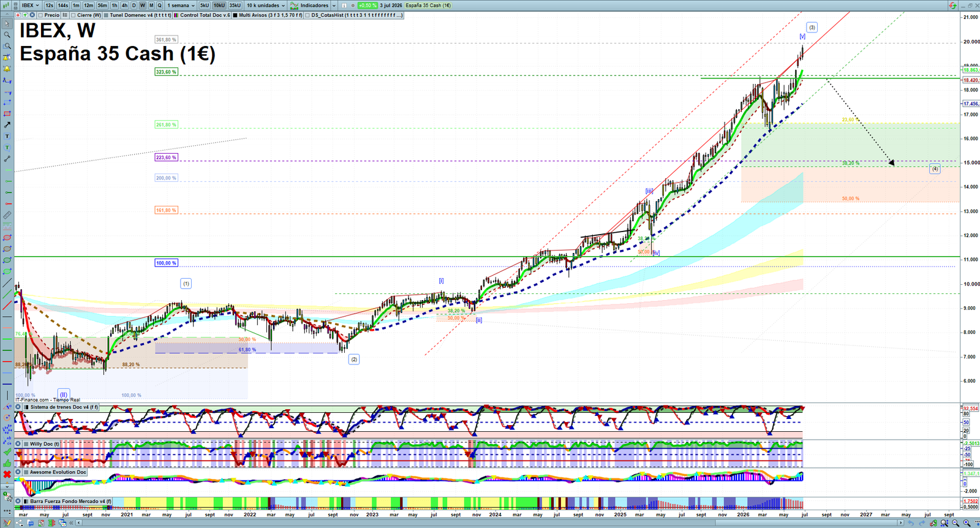Open the Indicadores button
This screenshot has height=528, width=980.
tap(310, 5)
